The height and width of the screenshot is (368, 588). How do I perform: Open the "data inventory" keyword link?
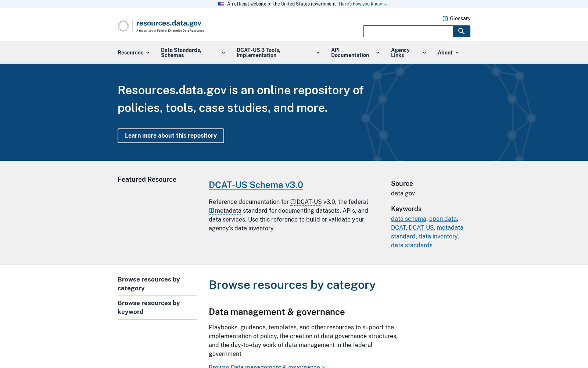(438, 236)
